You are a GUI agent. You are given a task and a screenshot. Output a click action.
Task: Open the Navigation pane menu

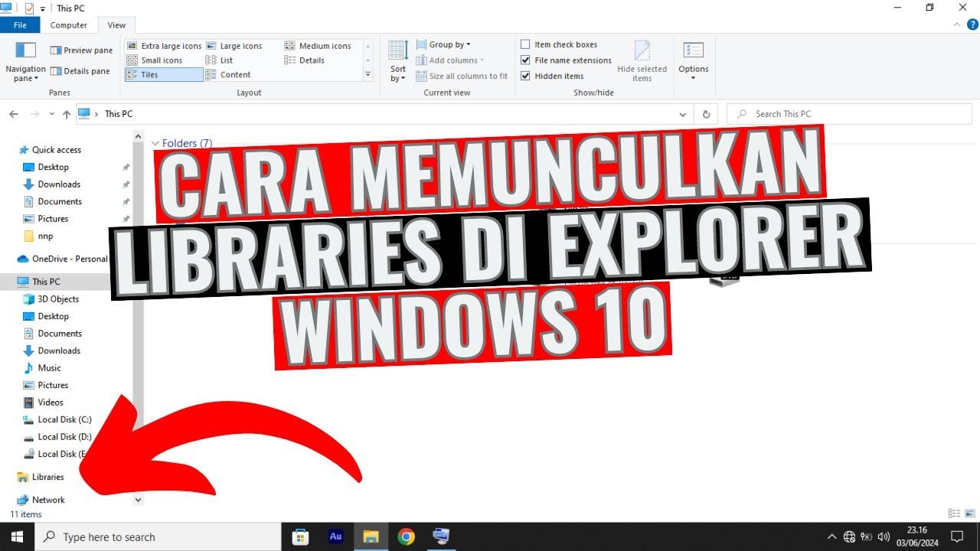[25, 61]
